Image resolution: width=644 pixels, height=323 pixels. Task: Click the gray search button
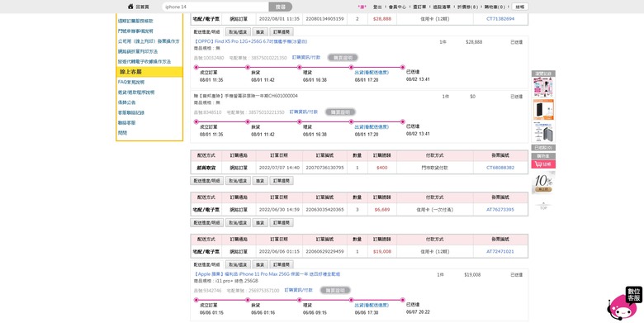281,7
